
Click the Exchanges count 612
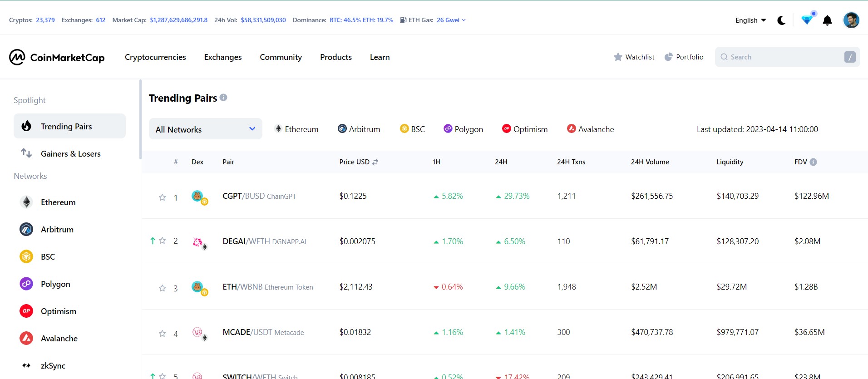[101, 20]
